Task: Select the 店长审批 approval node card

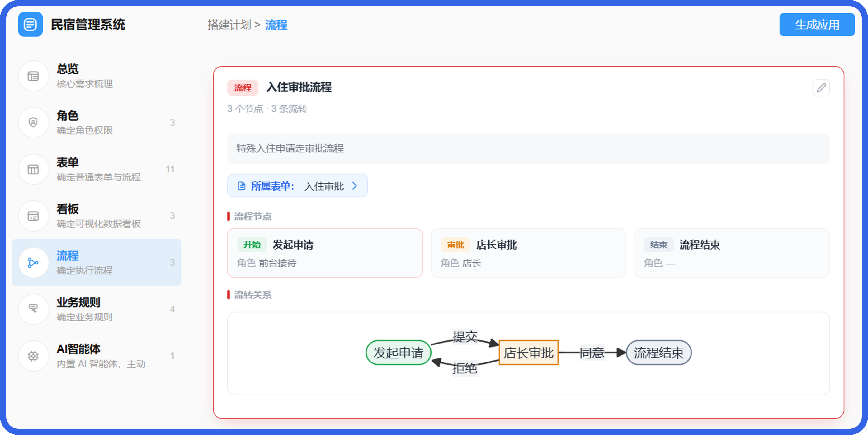Action: coord(528,253)
